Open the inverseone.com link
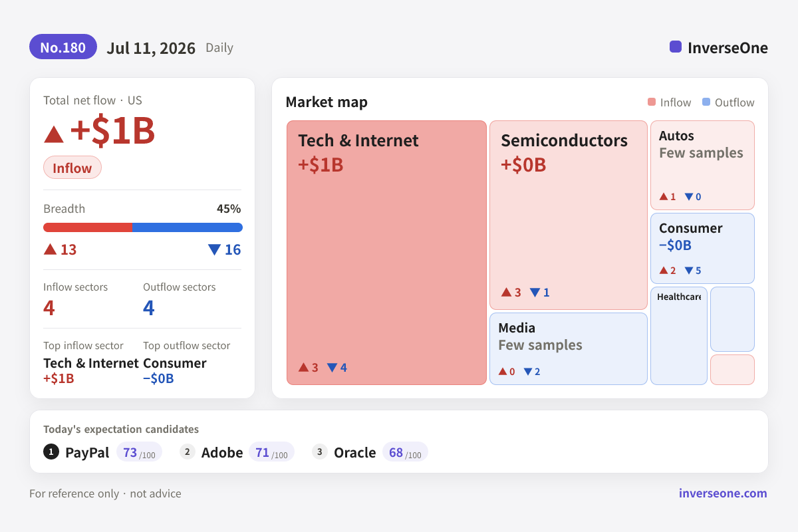 pyautogui.click(x=723, y=493)
